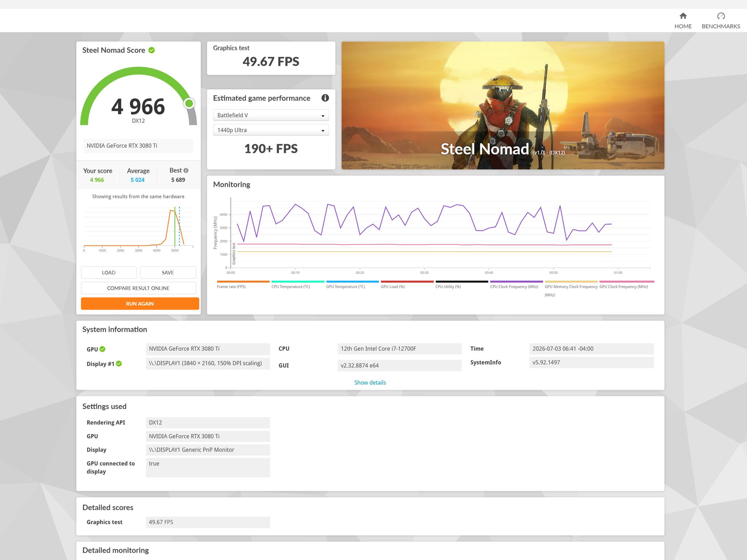Go to the Home page icon
The image size is (747, 560).
click(683, 16)
